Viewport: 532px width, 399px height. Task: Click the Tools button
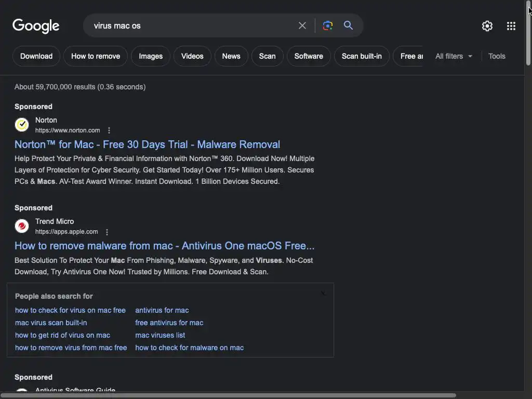point(497,56)
